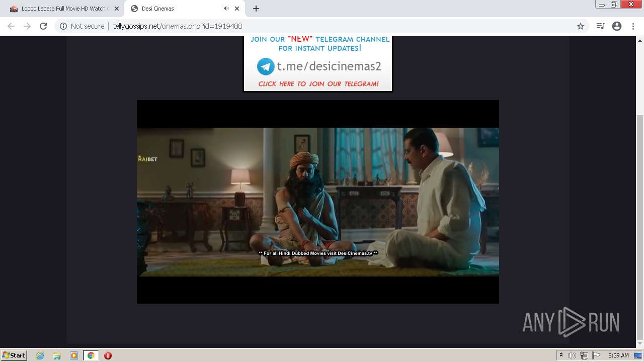This screenshot has height=362, width=644.
Task: Follow the 'Click here to join our Telegram' text
Action: click(318, 84)
